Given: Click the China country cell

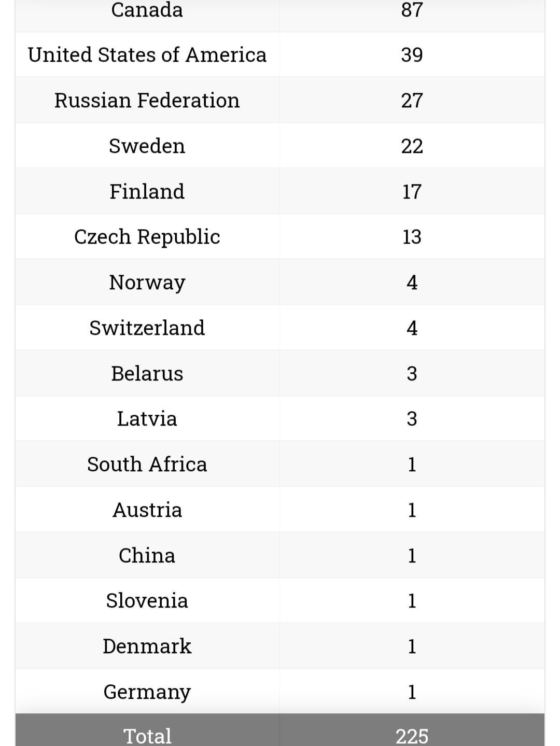Looking at the screenshot, I should click(x=147, y=556).
